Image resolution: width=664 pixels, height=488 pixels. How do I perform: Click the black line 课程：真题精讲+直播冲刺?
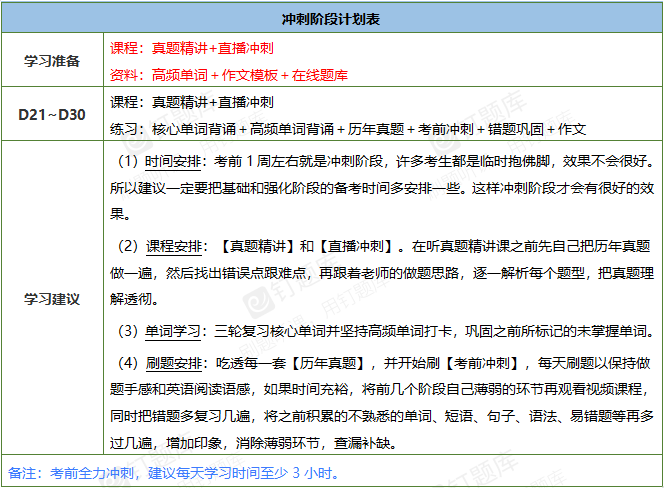192,102
